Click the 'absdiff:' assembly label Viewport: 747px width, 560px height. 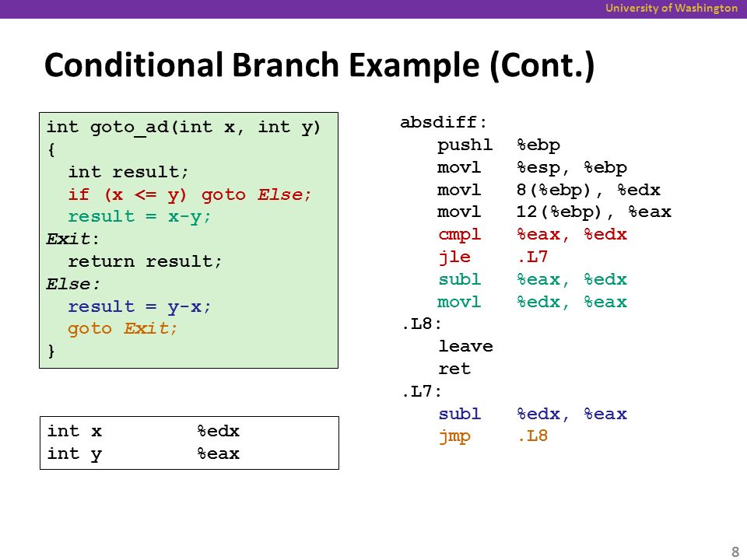pos(444,122)
